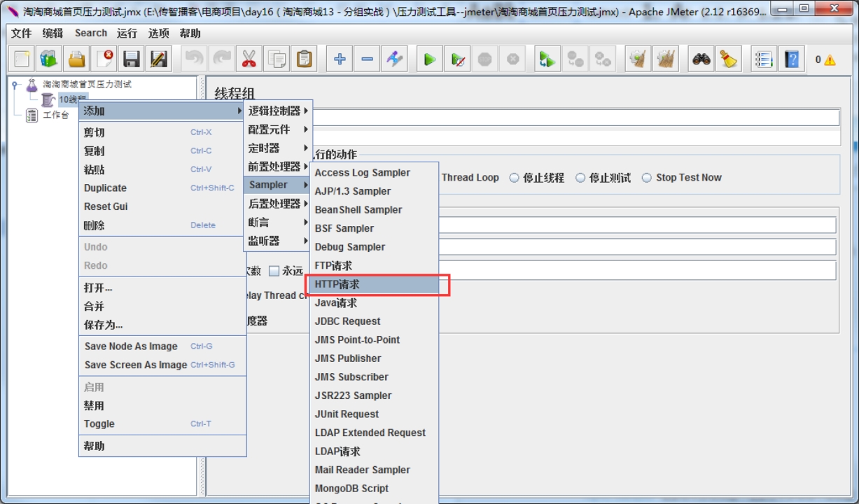859x504 pixels.
Task: Open the Search menu in menu bar
Action: pyautogui.click(x=91, y=33)
